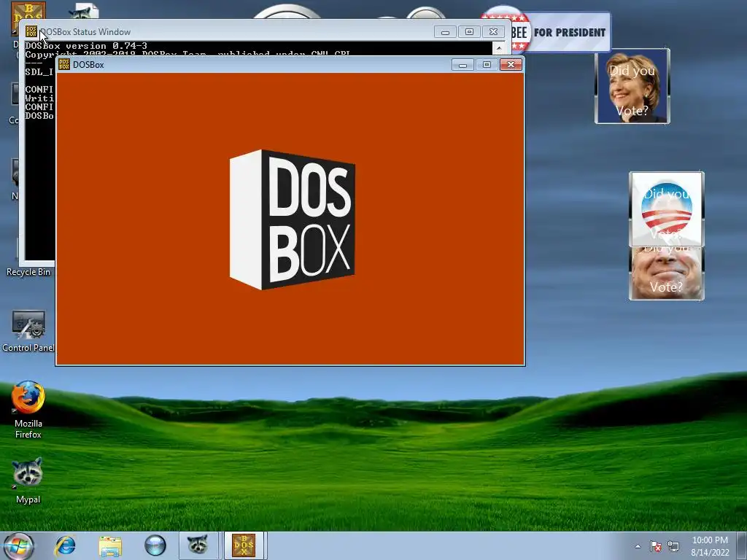Screen dimensions: 747x560
Task: Minimize the DOSBox Status Window
Action: click(445, 32)
